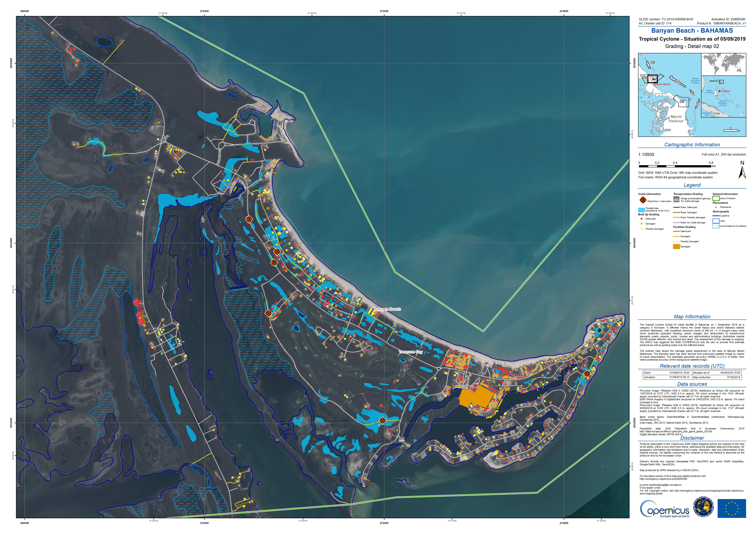Click the '1:10000' scale text
This screenshot has width=756, height=534.
pos(646,154)
